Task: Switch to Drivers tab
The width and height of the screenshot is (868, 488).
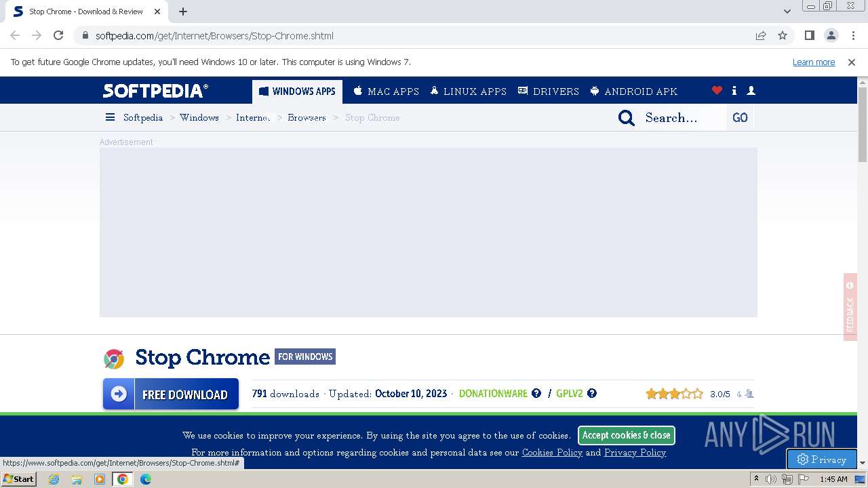Action: (548, 91)
